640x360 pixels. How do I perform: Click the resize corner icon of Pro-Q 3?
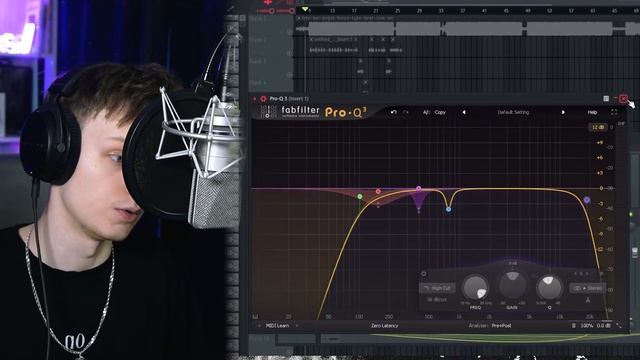click(619, 326)
